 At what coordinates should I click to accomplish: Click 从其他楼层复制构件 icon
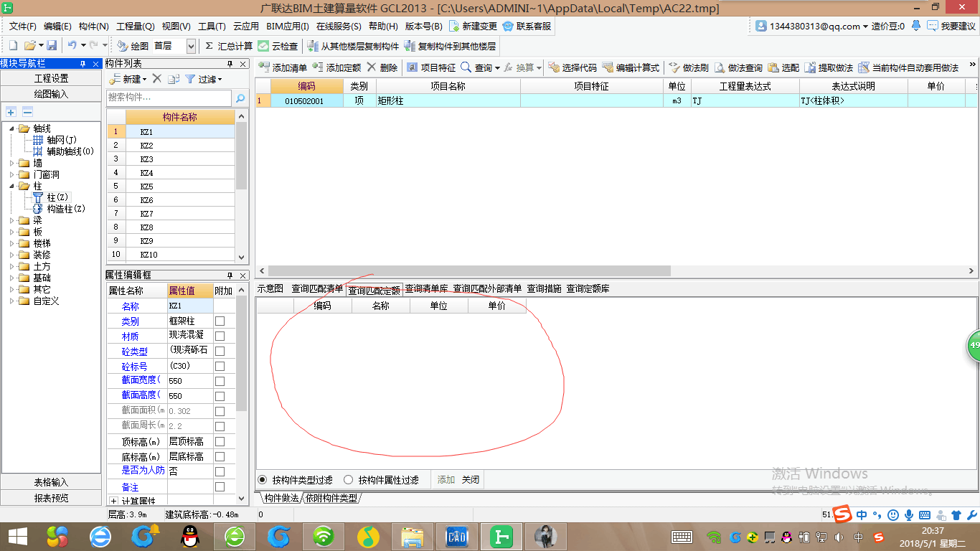313,46
